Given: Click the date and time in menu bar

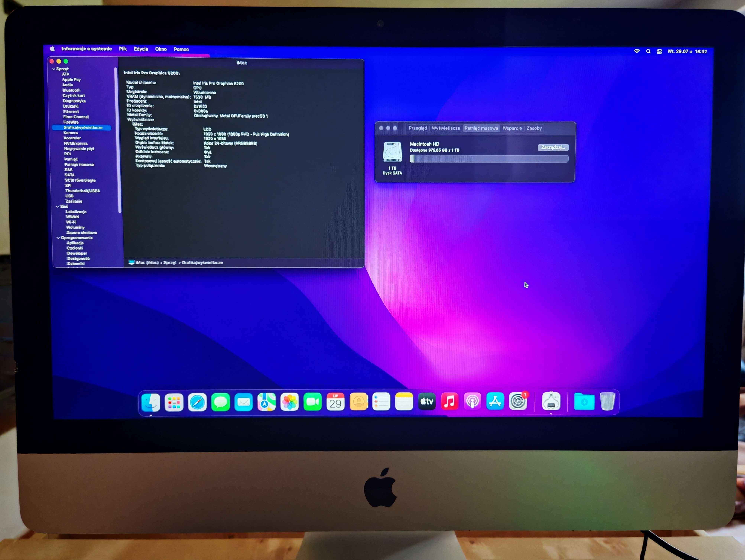Looking at the screenshot, I should [687, 51].
